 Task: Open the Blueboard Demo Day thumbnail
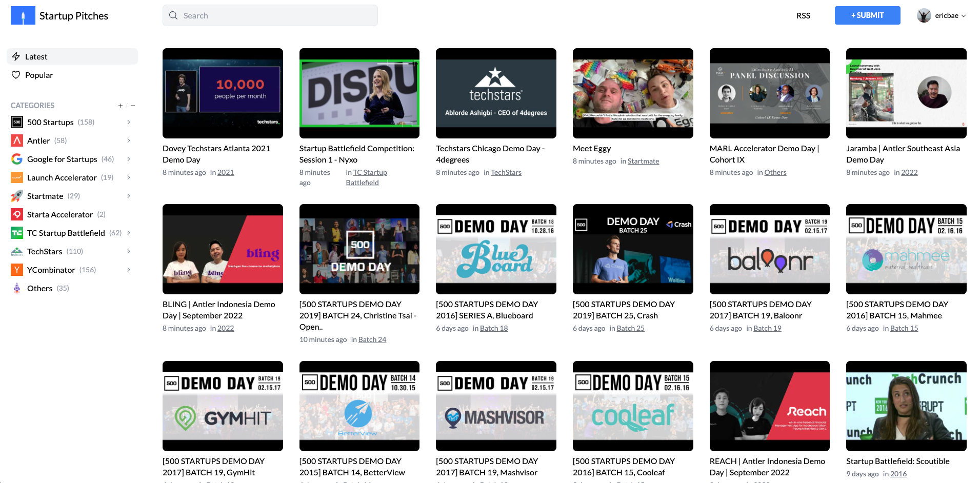[x=496, y=249]
